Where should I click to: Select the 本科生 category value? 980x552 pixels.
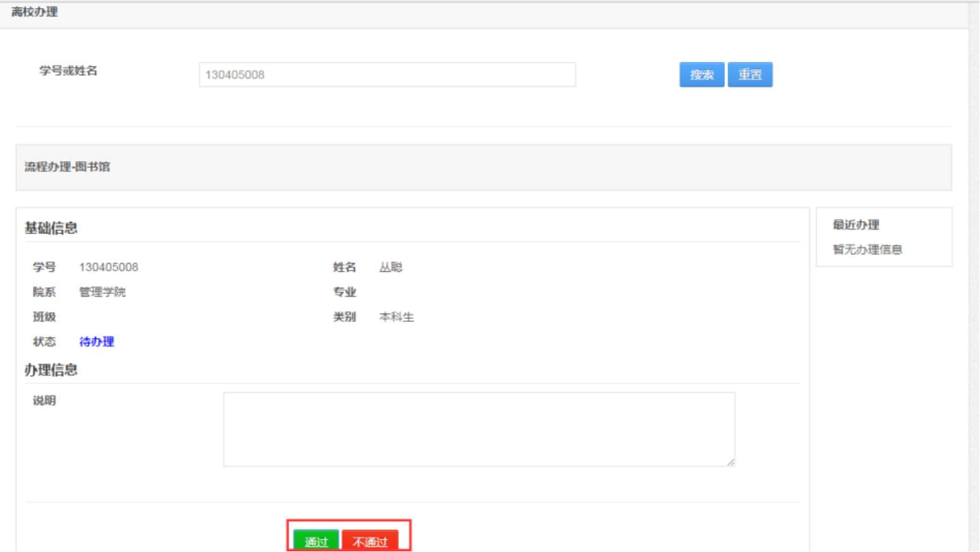[396, 317]
